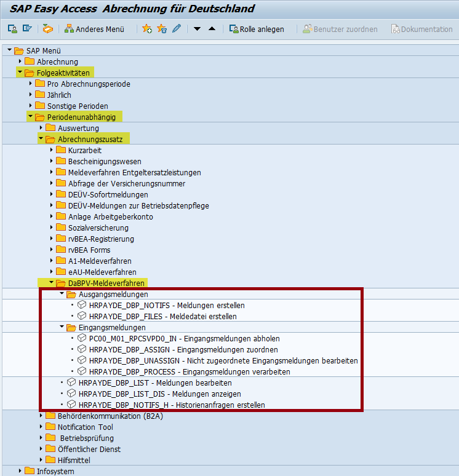Click DEÜV-Meldungen zur Betriebsdatenpflege label
This screenshot has width=459, height=476.
tap(138, 206)
